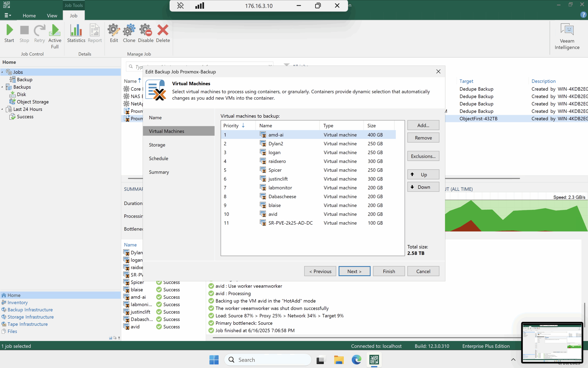Screen dimensions: 588x368
Task: Click the session thumbnail preview
Action: tap(552, 342)
